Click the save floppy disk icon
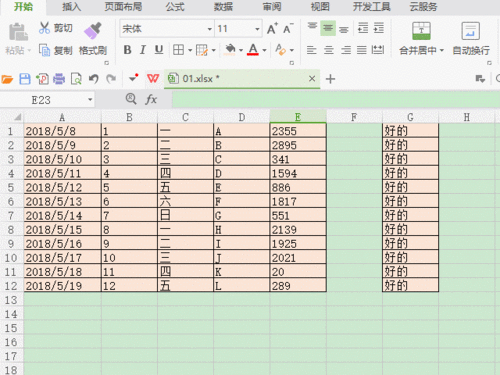 (x=25, y=79)
